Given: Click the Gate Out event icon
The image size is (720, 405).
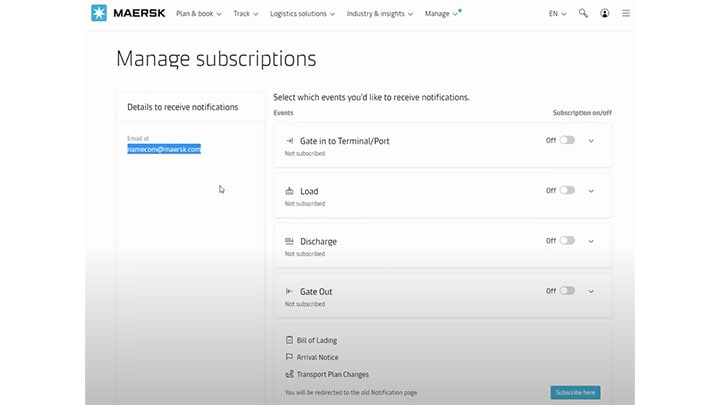Looking at the screenshot, I should (x=289, y=291).
